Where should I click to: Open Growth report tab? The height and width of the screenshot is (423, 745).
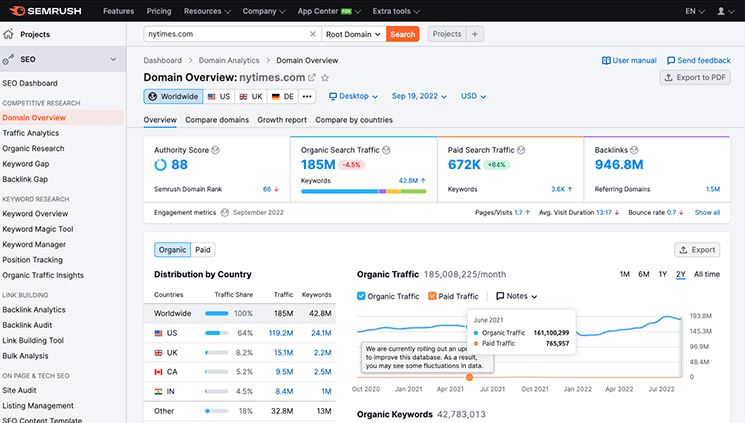282,120
